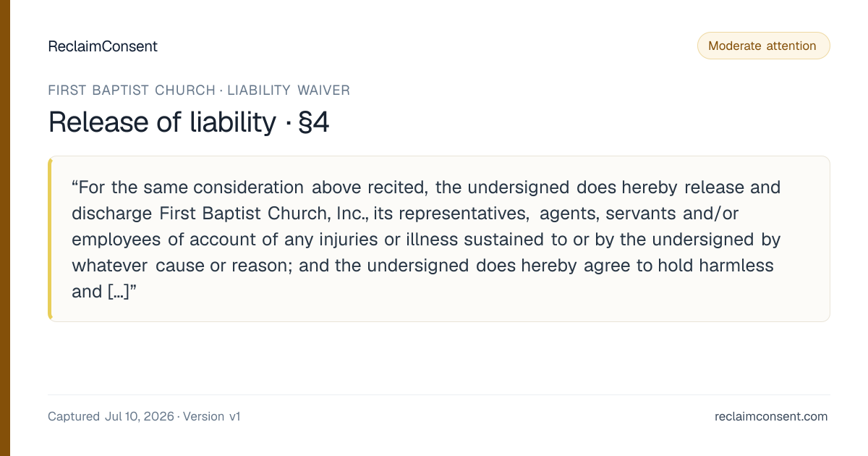Image resolution: width=868 pixels, height=456 pixels.
Task: Select the LIABILITY WAIVER label
Action: point(289,90)
